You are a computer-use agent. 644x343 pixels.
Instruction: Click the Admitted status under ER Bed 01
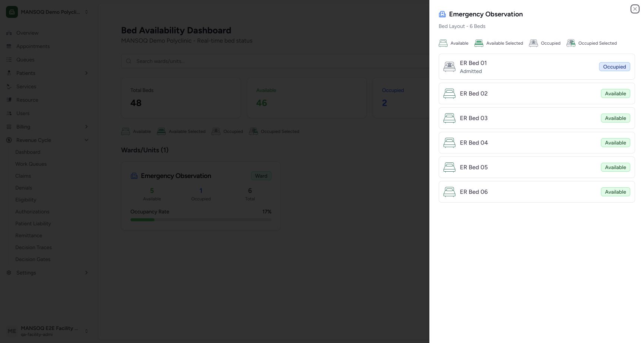point(471,71)
